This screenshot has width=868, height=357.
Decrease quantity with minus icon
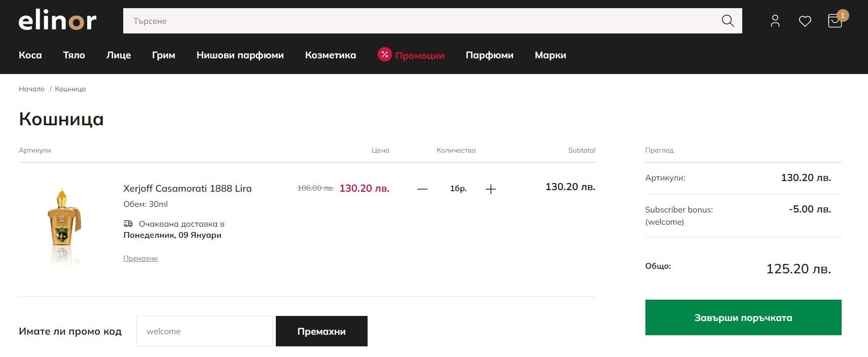click(422, 189)
